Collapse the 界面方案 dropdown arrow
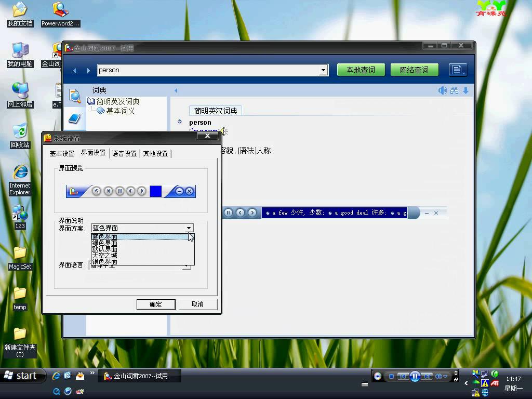 coord(189,228)
